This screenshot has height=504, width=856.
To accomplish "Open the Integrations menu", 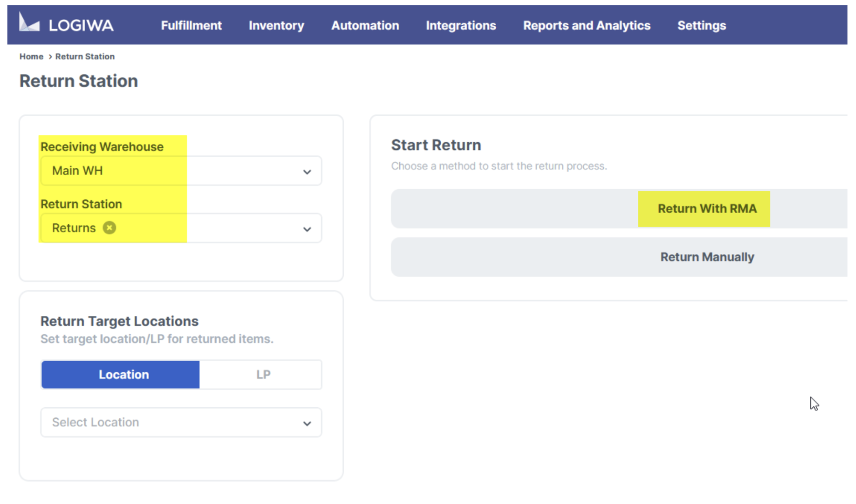I will pyautogui.click(x=461, y=25).
